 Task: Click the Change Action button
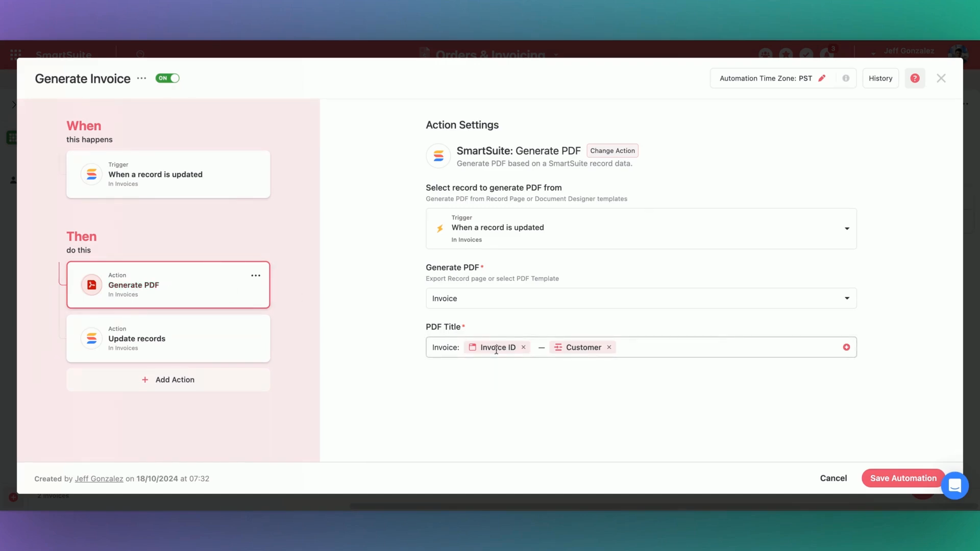click(x=612, y=151)
